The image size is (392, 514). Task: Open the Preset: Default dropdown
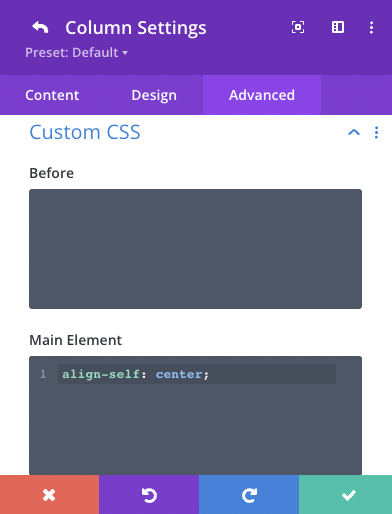pyautogui.click(x=76, y=53)
